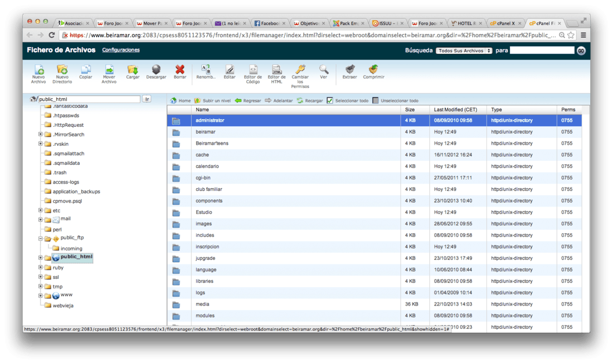Expand the ssl folder node
Viewport: 613px width, 364px height.
(x=40, y=277)
